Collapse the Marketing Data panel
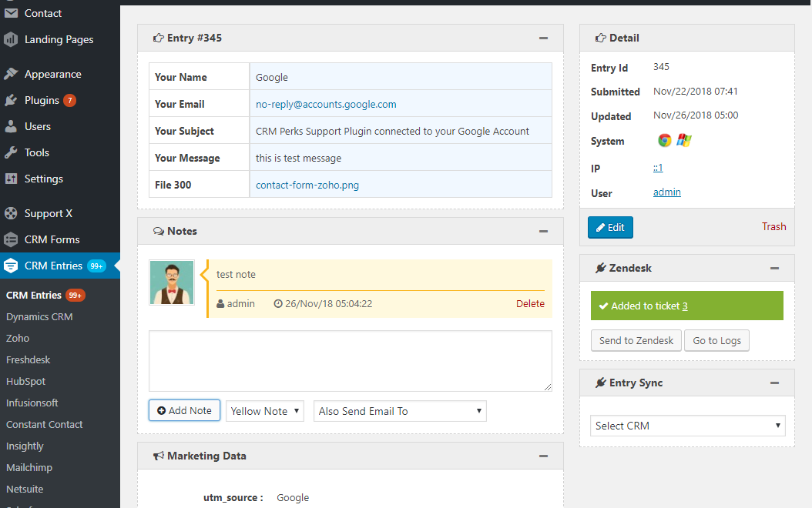 click(x=543, y=456)
